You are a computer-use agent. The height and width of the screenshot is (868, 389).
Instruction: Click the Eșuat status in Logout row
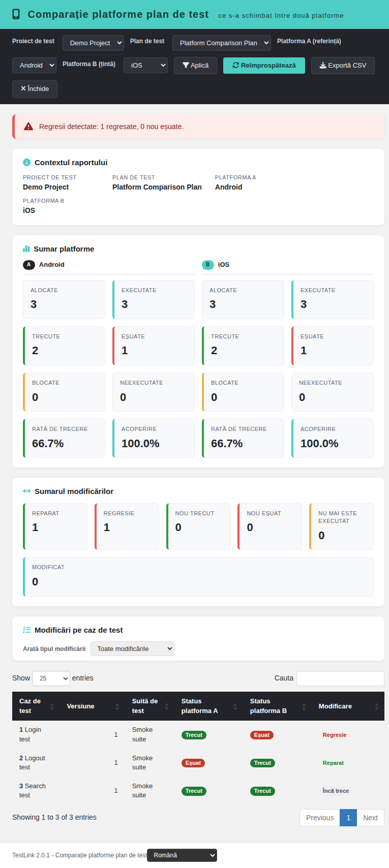tap(193, 763)
